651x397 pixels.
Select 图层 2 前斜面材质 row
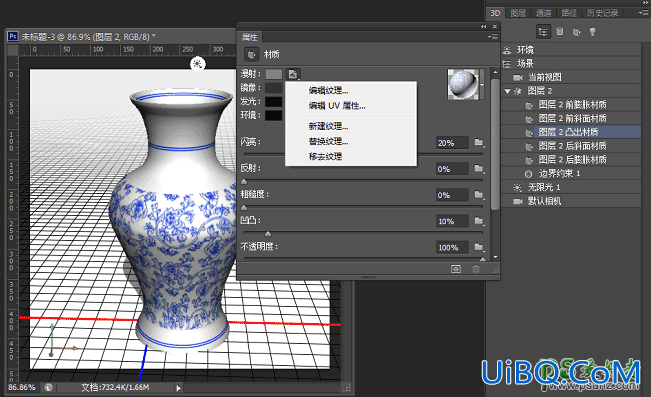(571, 118)
